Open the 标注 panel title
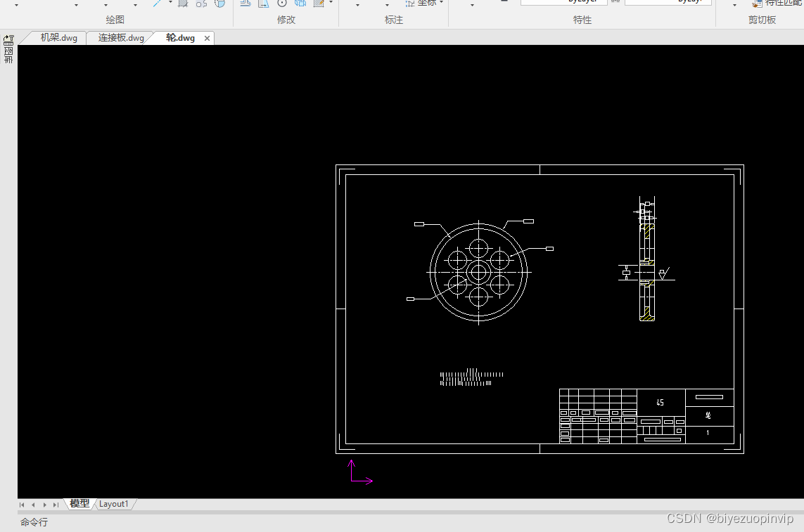The image size is (804, 532). 394,20
